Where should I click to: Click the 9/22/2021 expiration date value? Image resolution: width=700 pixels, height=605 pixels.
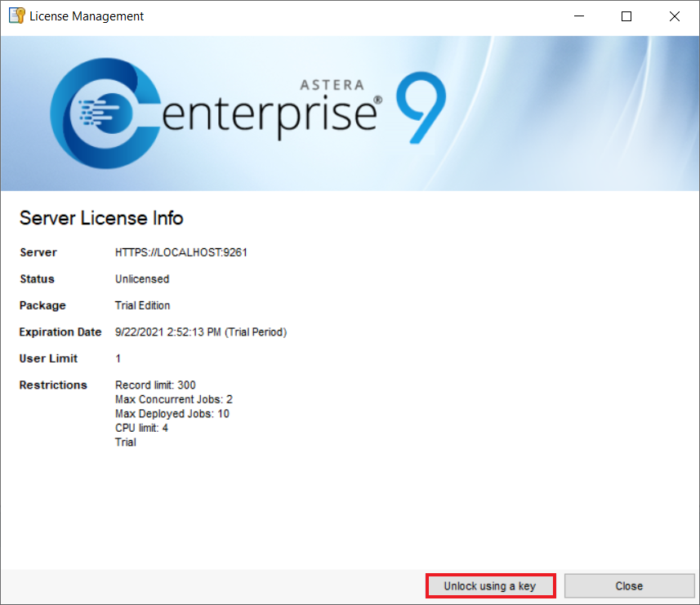201,332
